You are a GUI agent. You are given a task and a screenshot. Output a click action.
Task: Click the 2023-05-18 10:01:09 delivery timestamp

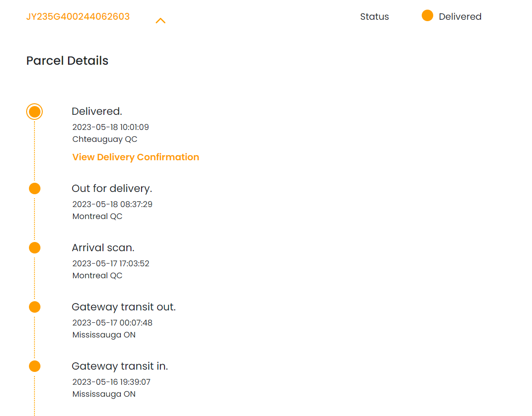(x=110, y=127)
